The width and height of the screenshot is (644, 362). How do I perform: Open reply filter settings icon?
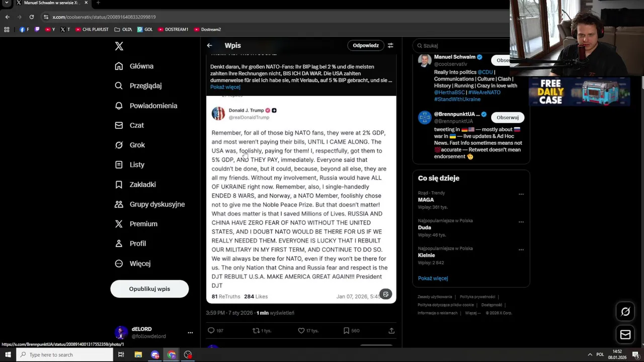pos(390,45)
